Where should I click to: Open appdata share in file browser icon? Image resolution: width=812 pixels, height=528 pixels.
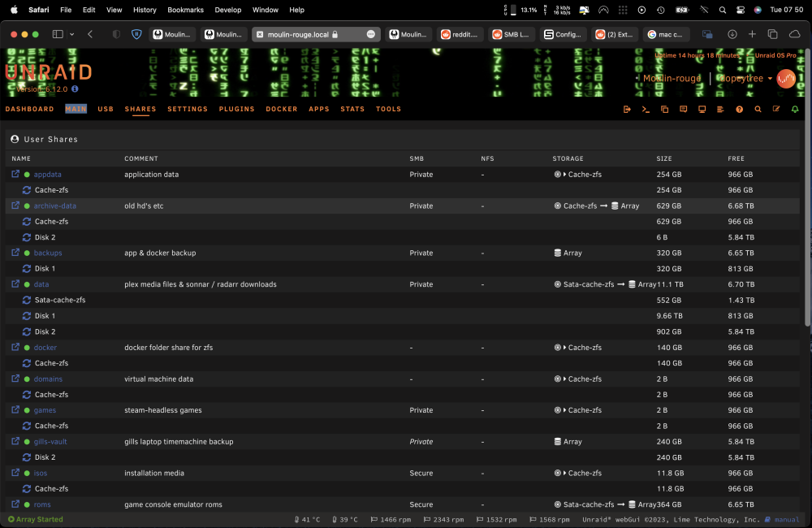15,174
